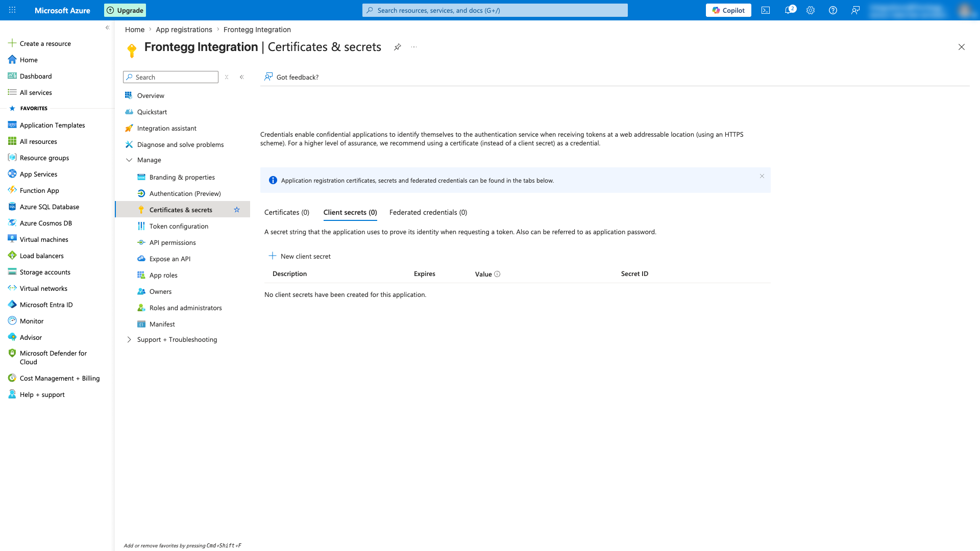Image resolution: width=980 pixels, height=551 pixels.
Task: Open Home in the portal sidebar
Action: tap(29, 60)
